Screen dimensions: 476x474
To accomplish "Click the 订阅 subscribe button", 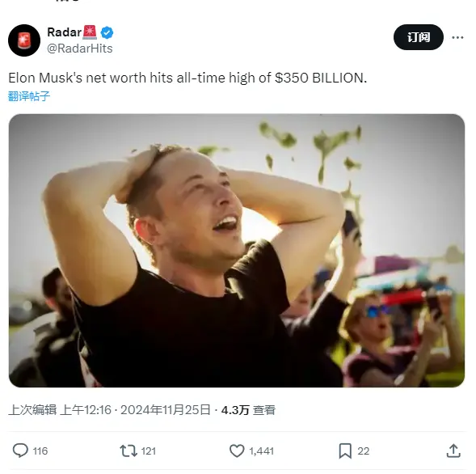I will [419, 37].
